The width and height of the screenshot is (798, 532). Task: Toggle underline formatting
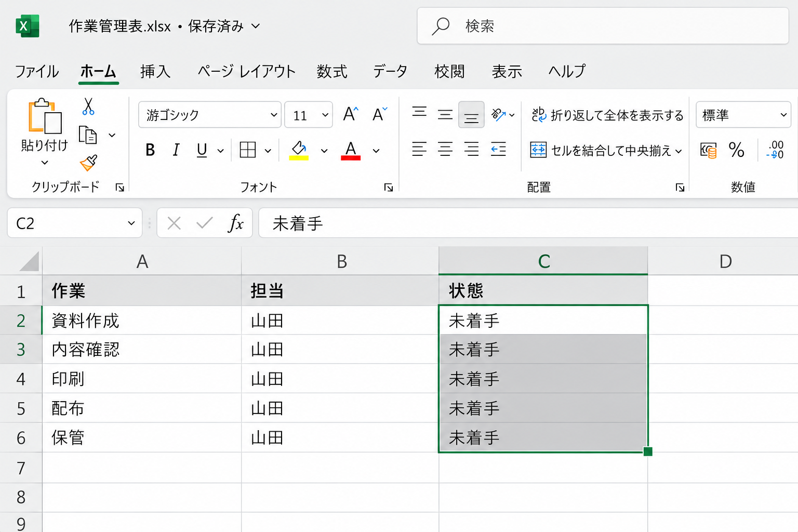202,150
